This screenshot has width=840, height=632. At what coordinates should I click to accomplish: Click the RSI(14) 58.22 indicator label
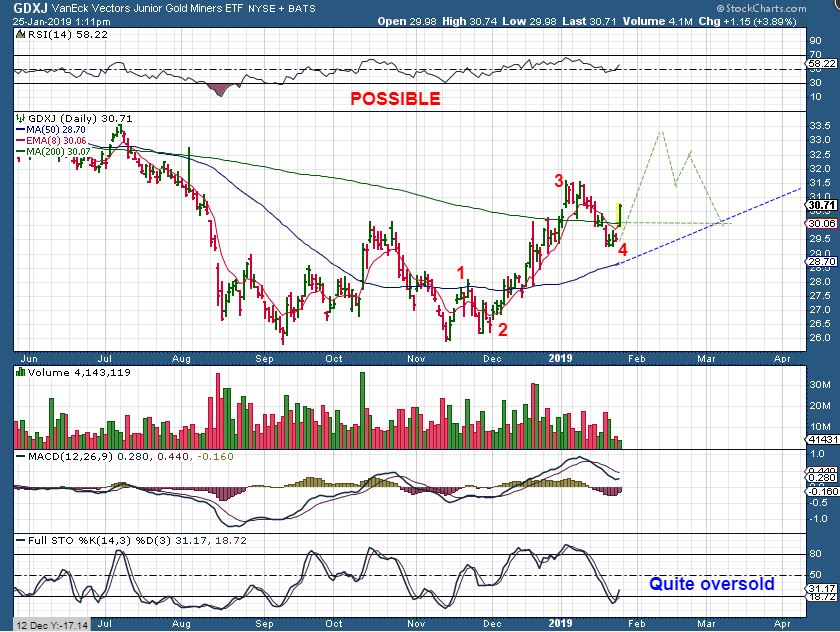coord(67,34)
